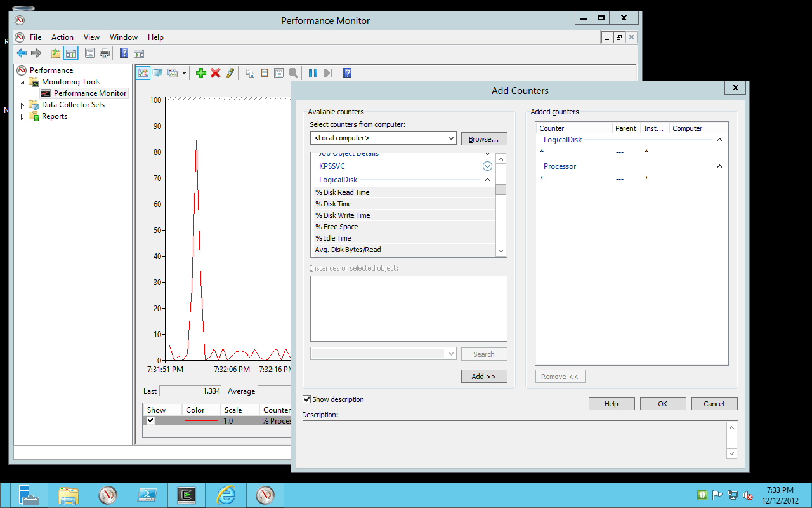Collapse the Monitoring Tools node
Screen dimensions: 812x508
pyautogui.click(x=23, y=82)
